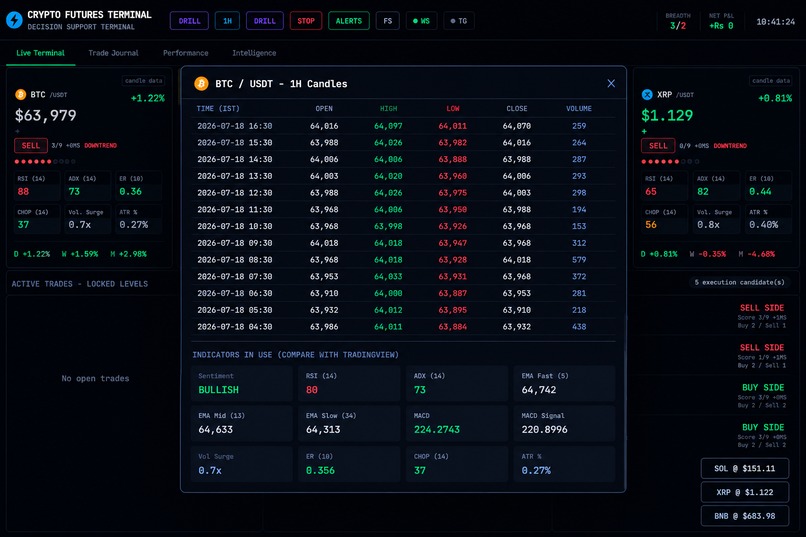Close the BTC / USDT 1H Candles dialog
The image size is (806, 537).
click(x=611, y=83)
